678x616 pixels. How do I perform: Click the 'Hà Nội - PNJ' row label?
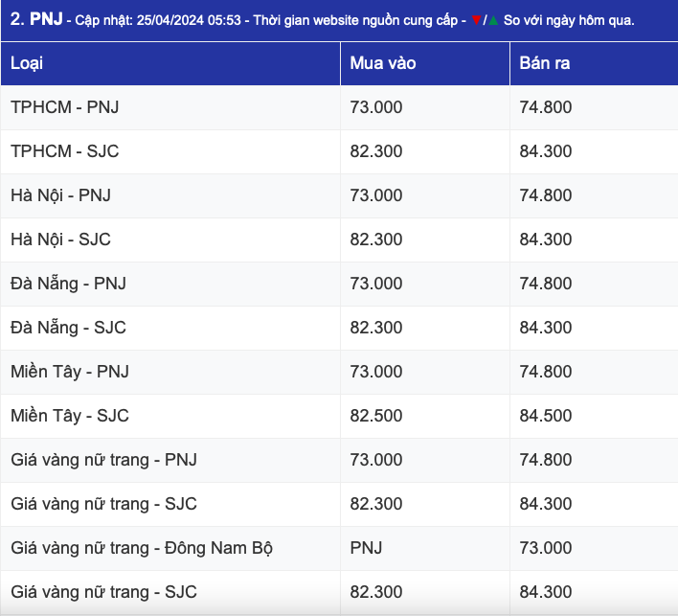click(60, 195)
